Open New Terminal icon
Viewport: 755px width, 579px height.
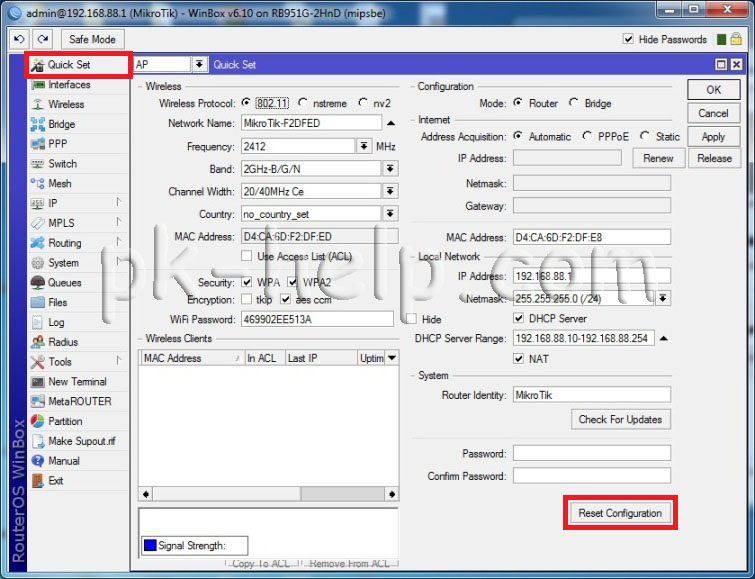[x=38, y=382]
